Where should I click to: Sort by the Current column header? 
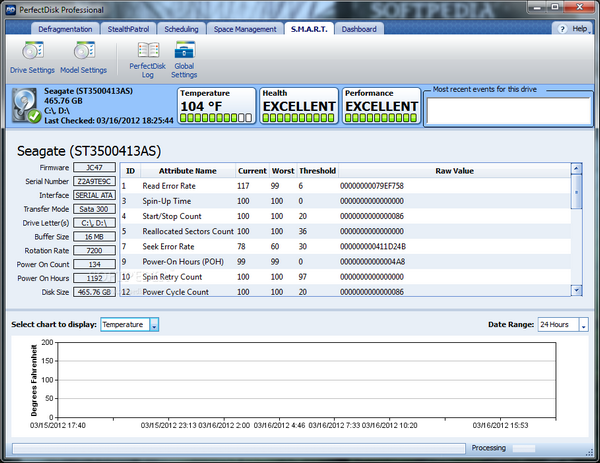click(252, 171)
